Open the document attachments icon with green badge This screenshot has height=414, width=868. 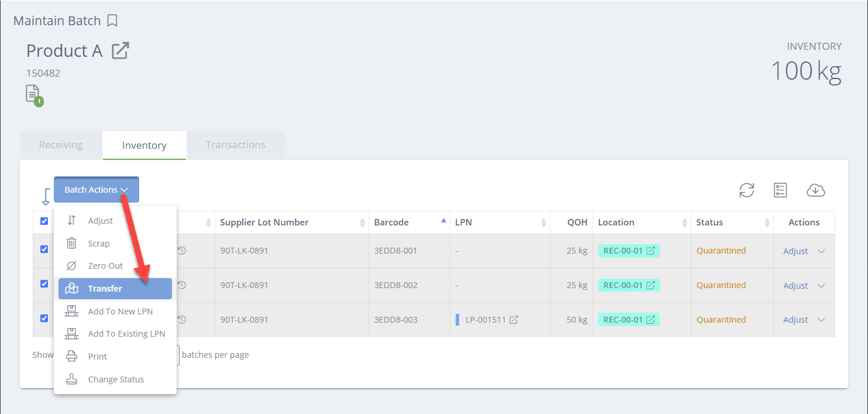(32, 95)
